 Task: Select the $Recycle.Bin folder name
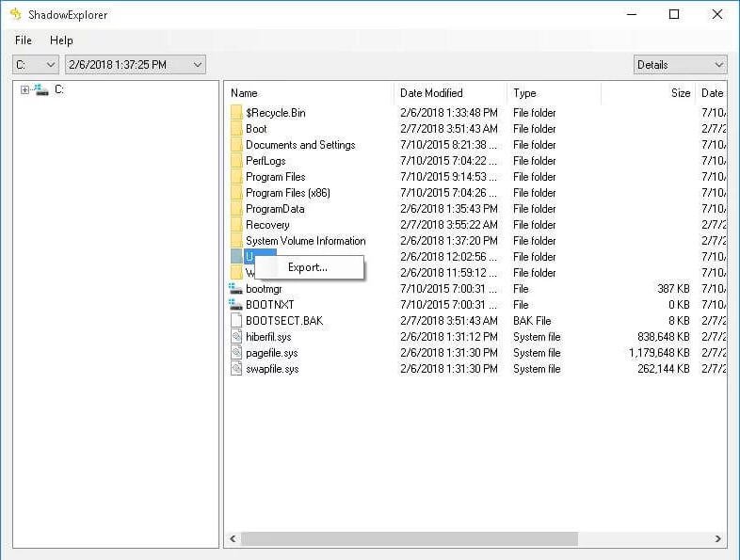tap(276, 113)
